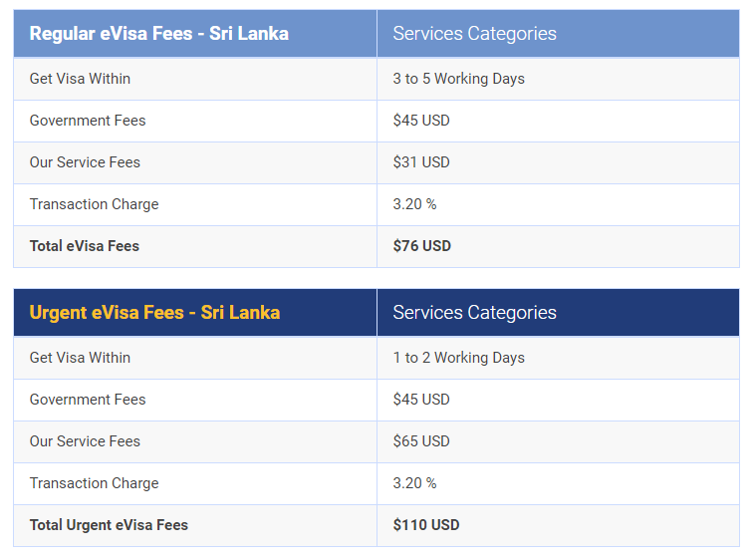Select the "Total Urgent eVisa Fees" label
This screenshot has width=755, height=560.
pyautogui.click(x=109, y=525)
